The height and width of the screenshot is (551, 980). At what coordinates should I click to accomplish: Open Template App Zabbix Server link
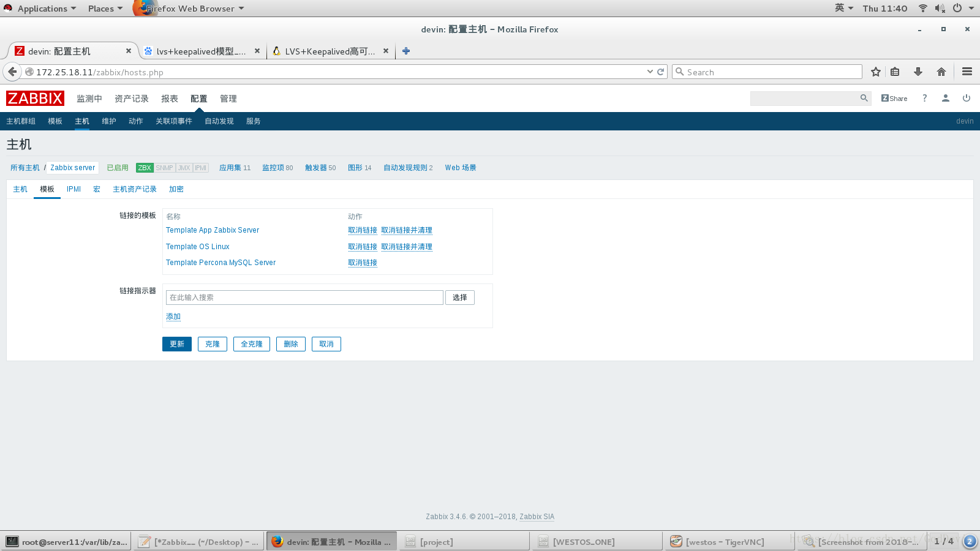213,230
